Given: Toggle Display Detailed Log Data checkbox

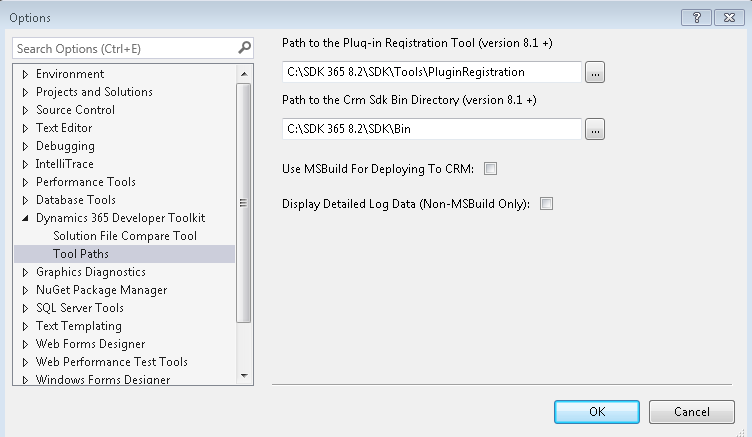Looking at the screenshot, I should pos(546,204).
